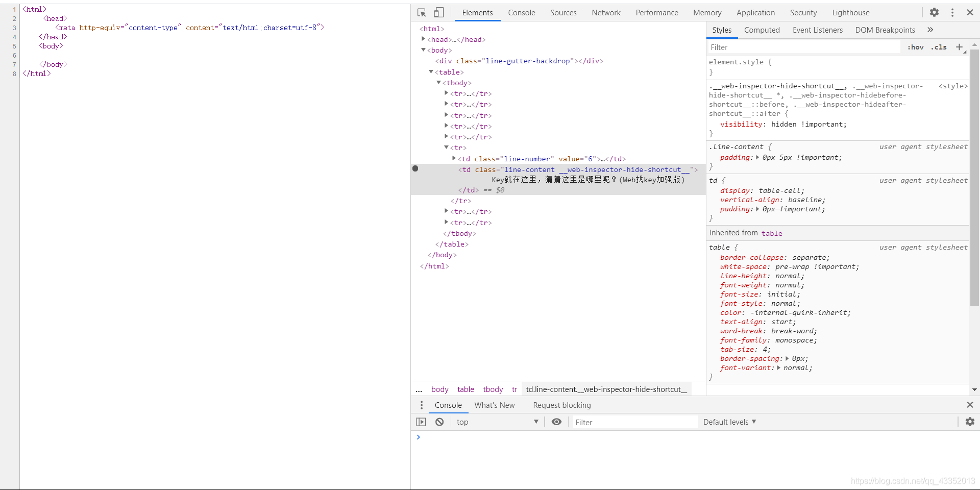Open What's New drawer tab
Image resolution: width=980 pixels, height=490 pixels.
click(495, 405)
